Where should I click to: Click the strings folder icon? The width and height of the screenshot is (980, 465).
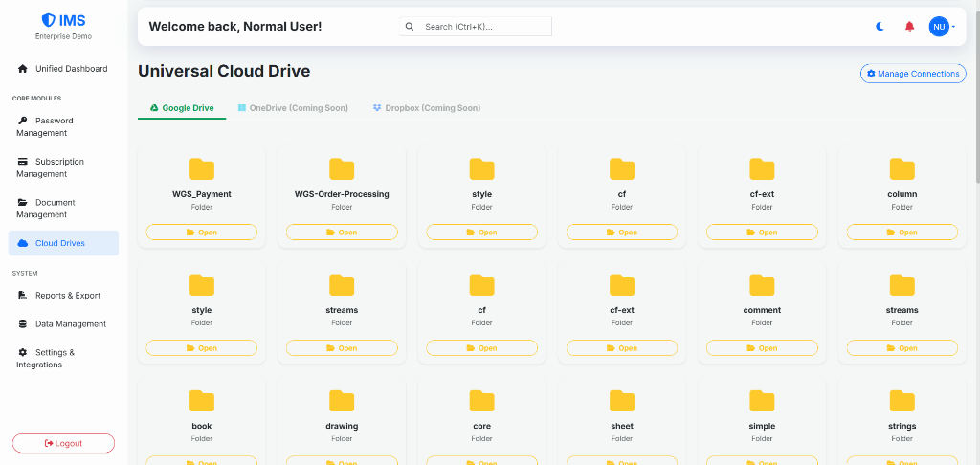click(x=902, y=401)
